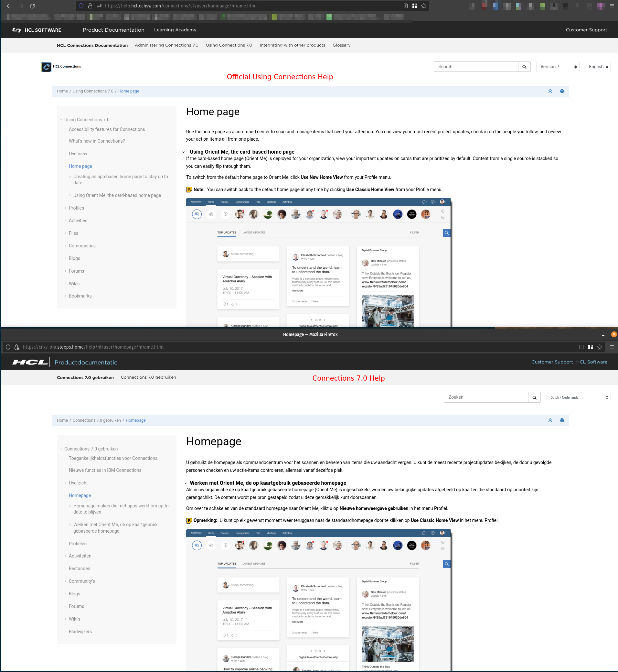Click shield icon in Homepage Firefox address bar
This screenshot has width=618, height=672.
pyautogui.click(x=8, y=347)
